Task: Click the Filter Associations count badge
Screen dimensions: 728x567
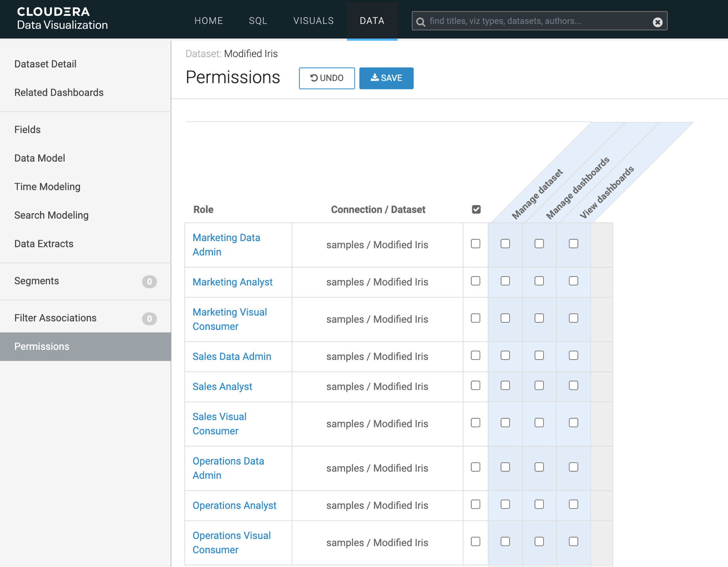Action: [149, 319]
